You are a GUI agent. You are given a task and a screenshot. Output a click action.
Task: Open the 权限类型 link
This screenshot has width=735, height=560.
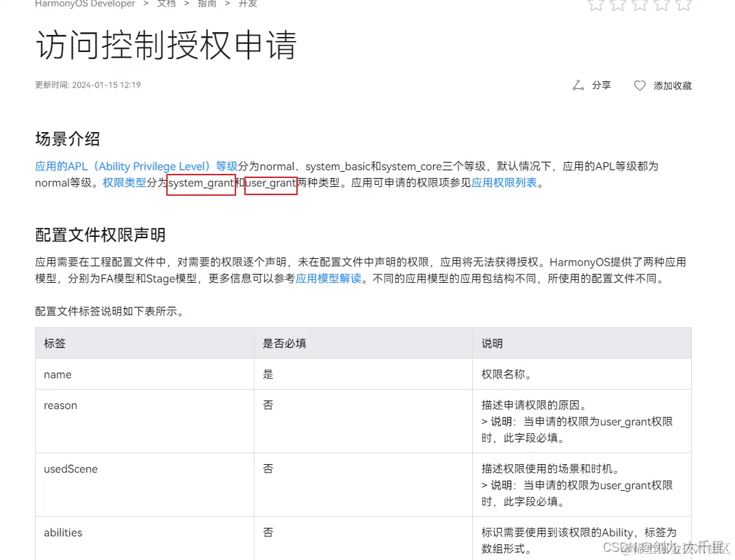click(x=125, y=183)
